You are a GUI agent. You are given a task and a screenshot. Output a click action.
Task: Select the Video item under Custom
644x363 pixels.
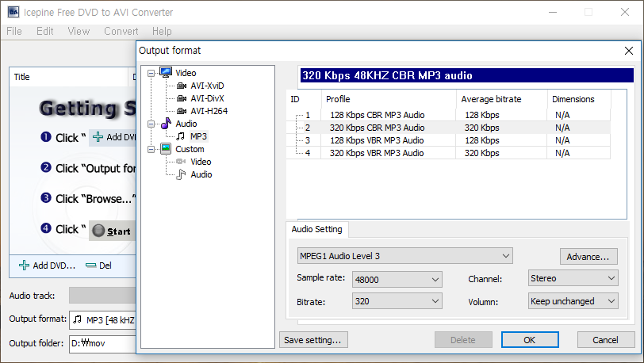[201, 162]
